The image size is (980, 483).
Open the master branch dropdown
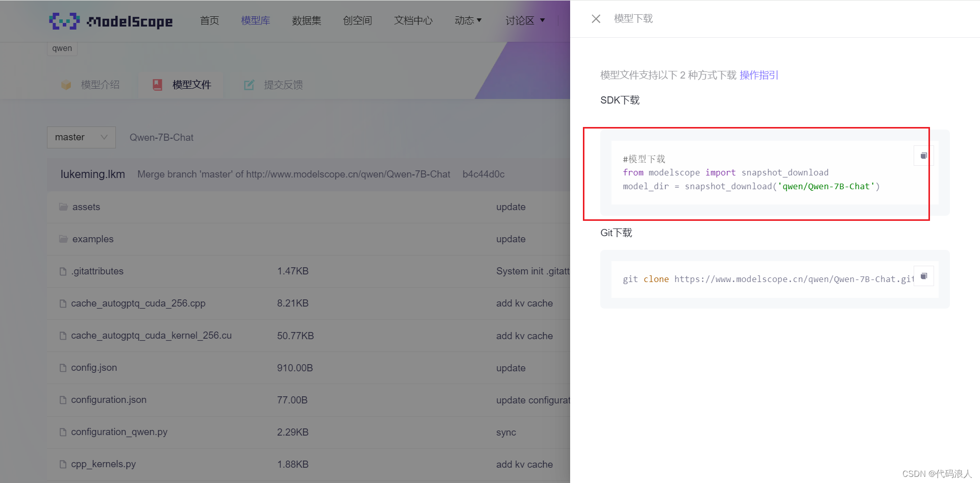coord(81,137)
